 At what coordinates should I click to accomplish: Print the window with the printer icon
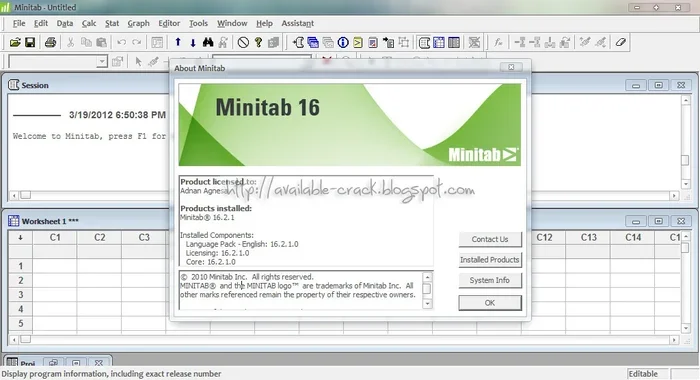click(x=50, y=42)
